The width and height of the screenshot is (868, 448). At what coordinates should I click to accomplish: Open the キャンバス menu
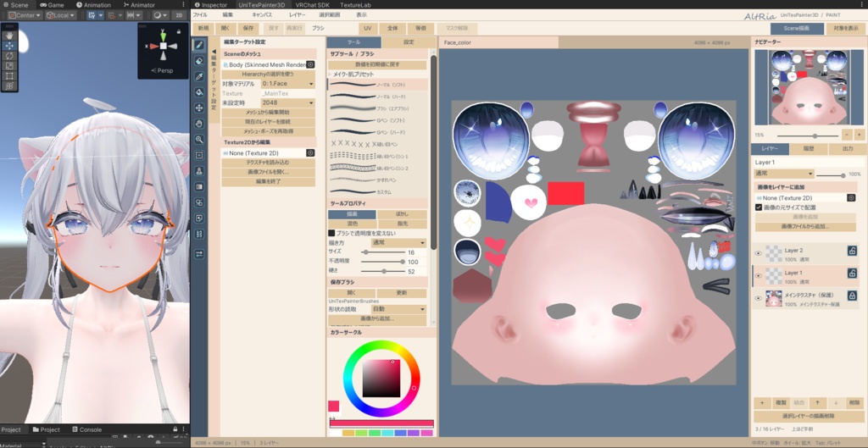(x=261, y=15)
